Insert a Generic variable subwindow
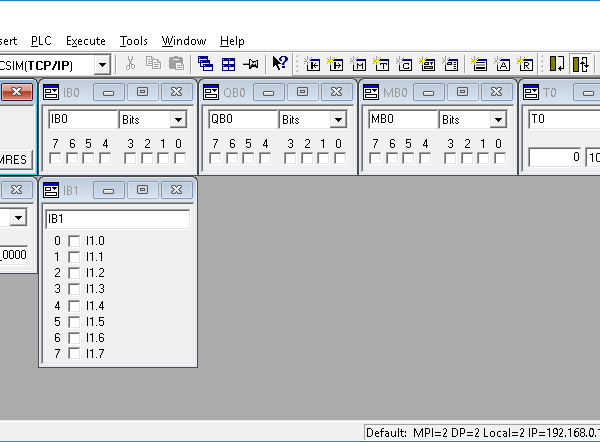 (x=427, y=64)
